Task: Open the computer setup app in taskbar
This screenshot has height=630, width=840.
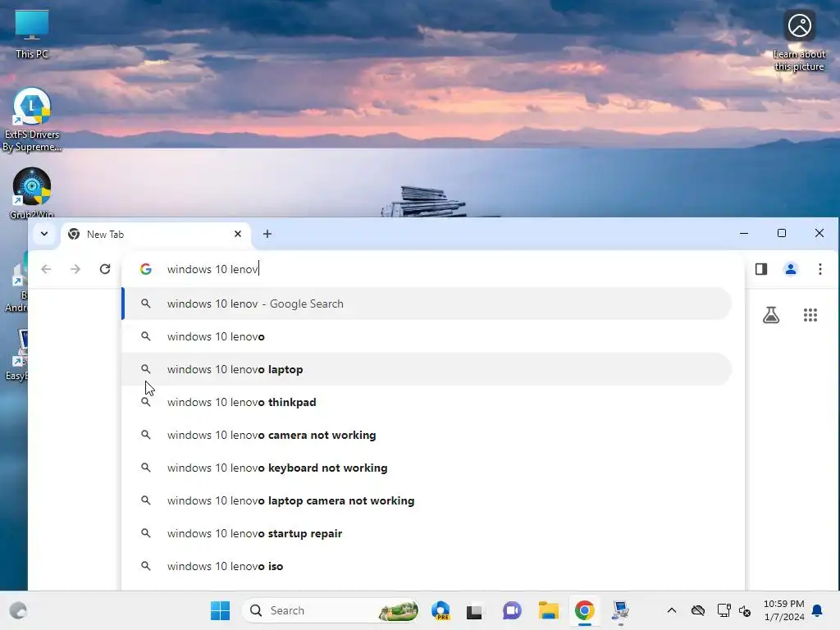Action: coord(620,610)
